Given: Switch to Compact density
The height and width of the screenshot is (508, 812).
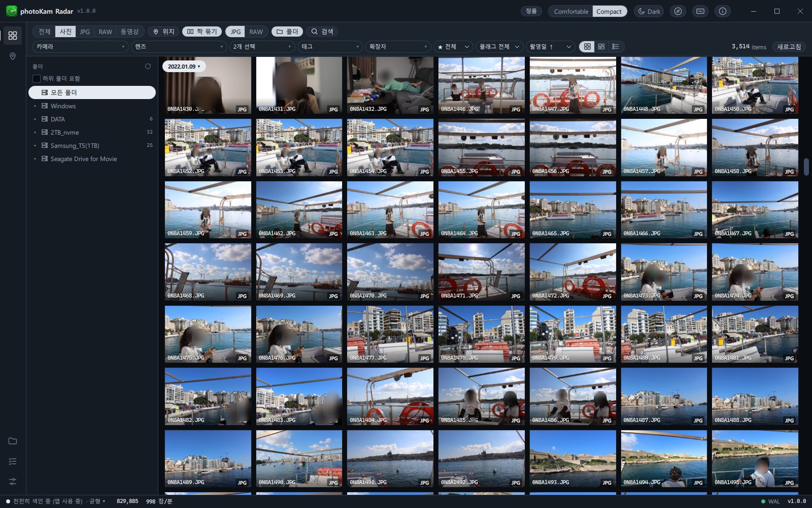Looking at the screenshot, I should tap(609, 11).
